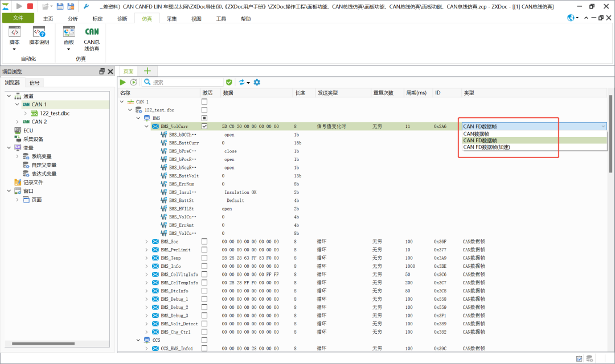The height and width of the screenshot is (364, 615).
Task: Click the circular single-send play icon
Action: click(134, 82)
